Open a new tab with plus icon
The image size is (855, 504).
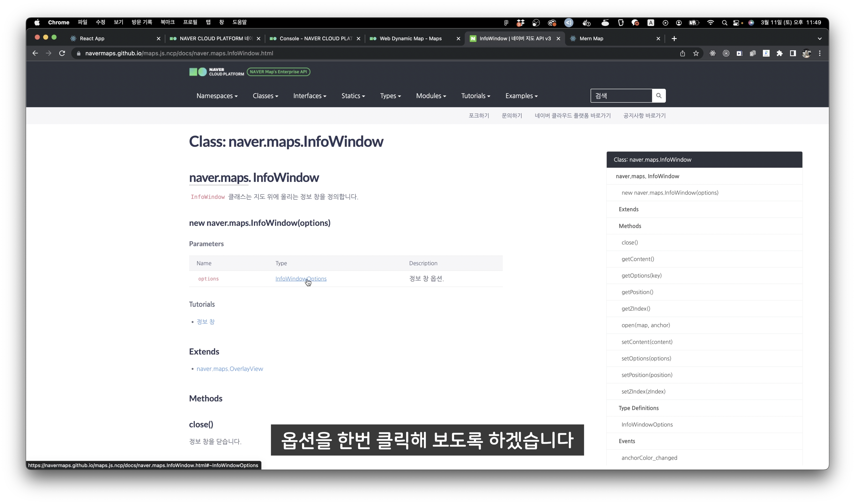[674, 38]
